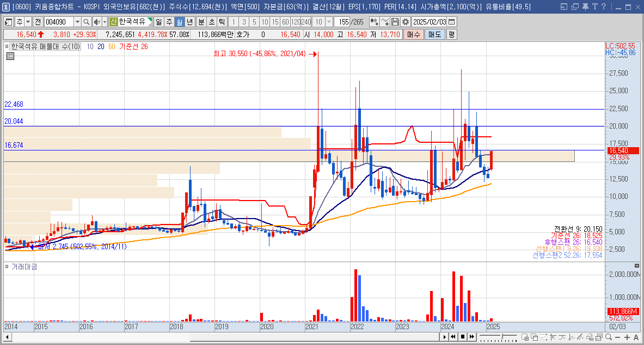Open the 주 market type dropdown arrow
This screenshot has width=644, height=345.
(28, 22)
